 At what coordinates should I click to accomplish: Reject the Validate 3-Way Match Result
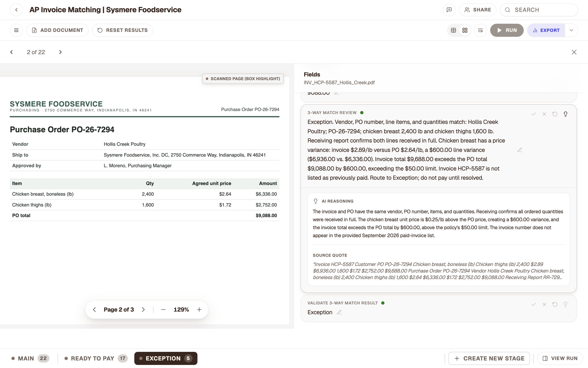[544, 304]
